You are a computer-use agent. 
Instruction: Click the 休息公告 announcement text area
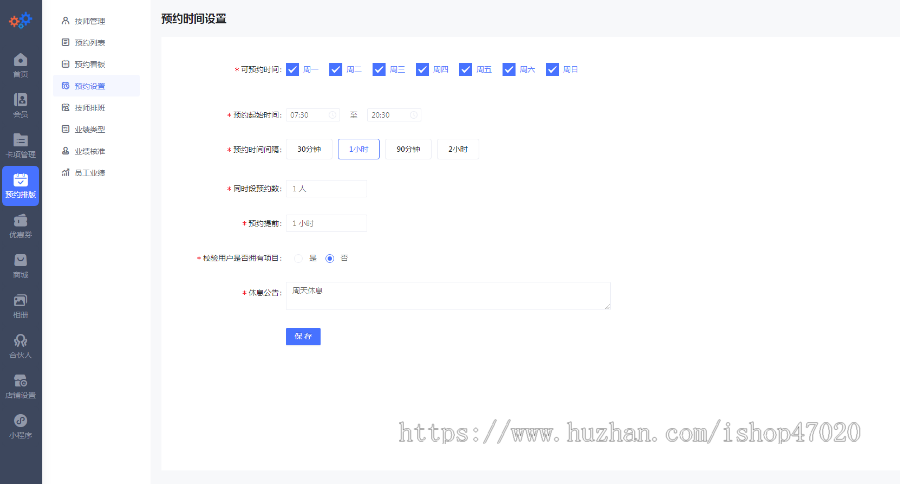click(448, 296)
